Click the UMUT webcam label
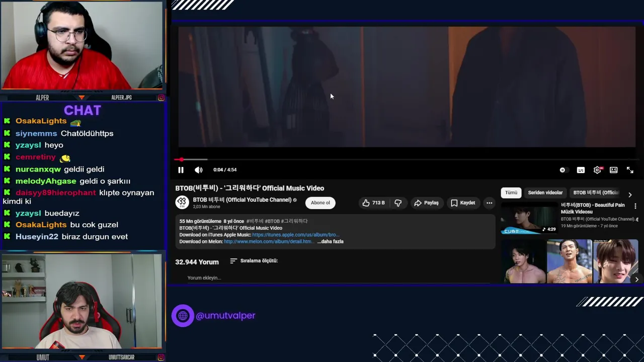Image resolution: width=644 pixels, height=362 pixels. [43, 357]
